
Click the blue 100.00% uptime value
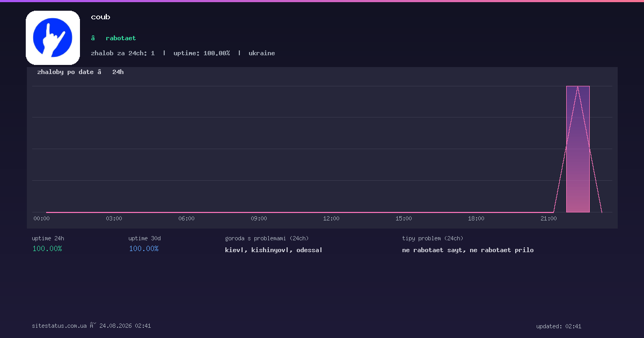[x=144, y=248]
